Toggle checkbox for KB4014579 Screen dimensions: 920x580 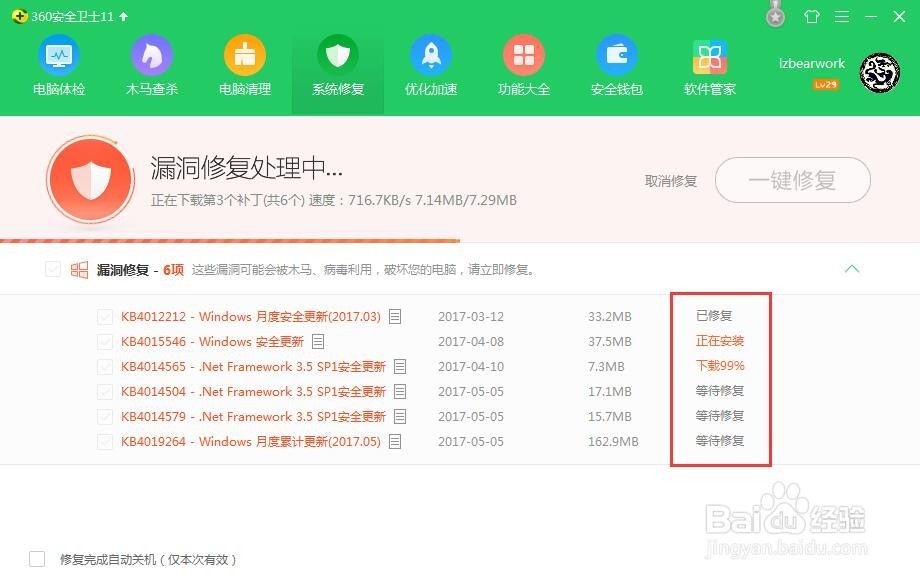105,416
